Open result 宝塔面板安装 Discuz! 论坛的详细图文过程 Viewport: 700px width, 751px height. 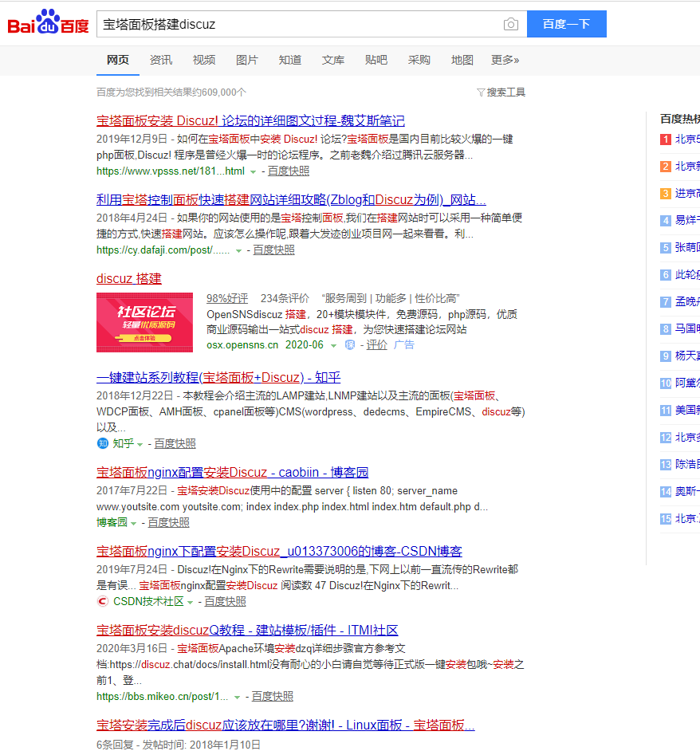click(250, 120)
